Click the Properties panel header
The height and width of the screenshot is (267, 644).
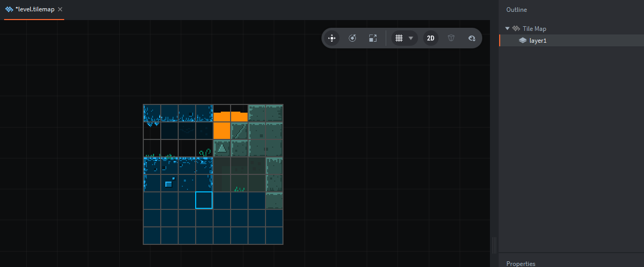coord(520,263)
